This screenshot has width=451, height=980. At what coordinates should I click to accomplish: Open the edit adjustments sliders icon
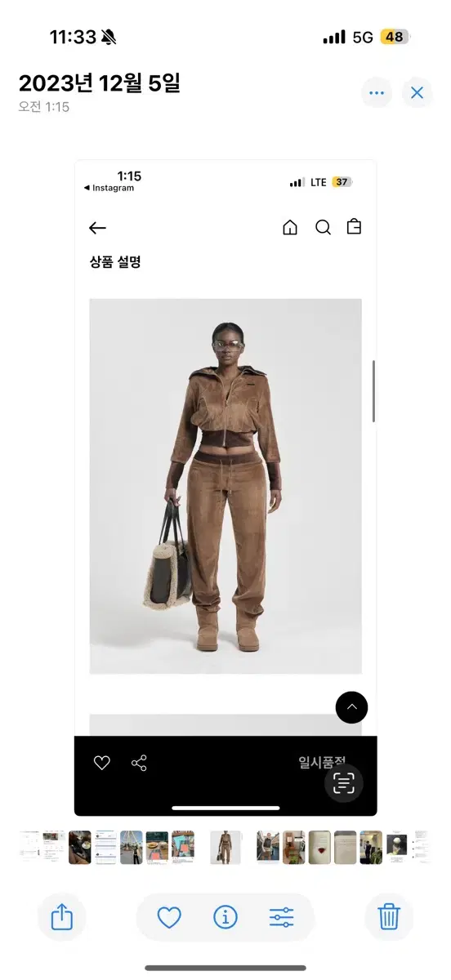[x=281, y=918]
